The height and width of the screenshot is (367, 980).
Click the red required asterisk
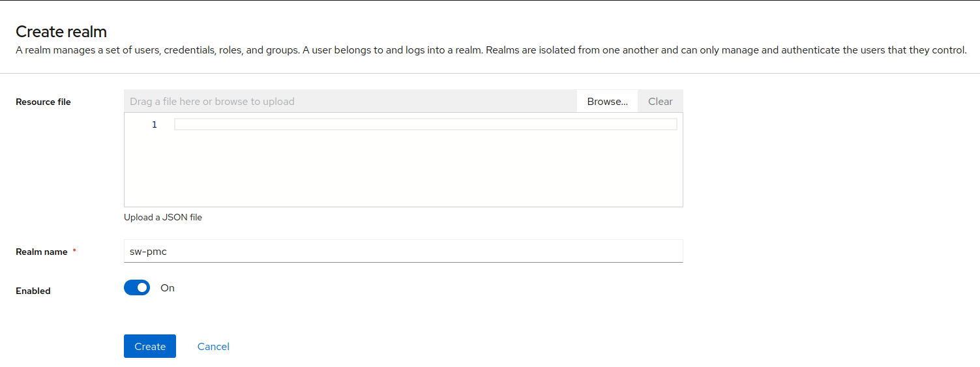(74, 251)
